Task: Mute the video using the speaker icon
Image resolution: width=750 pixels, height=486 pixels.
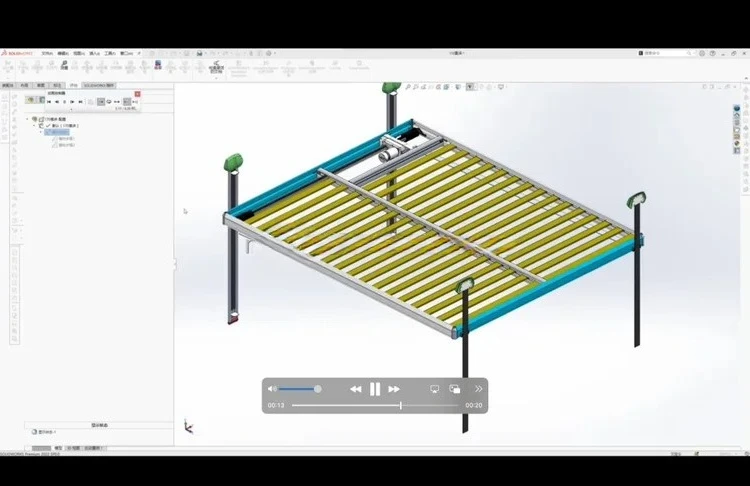Action: pyautogui.click(x=272, y=389)
